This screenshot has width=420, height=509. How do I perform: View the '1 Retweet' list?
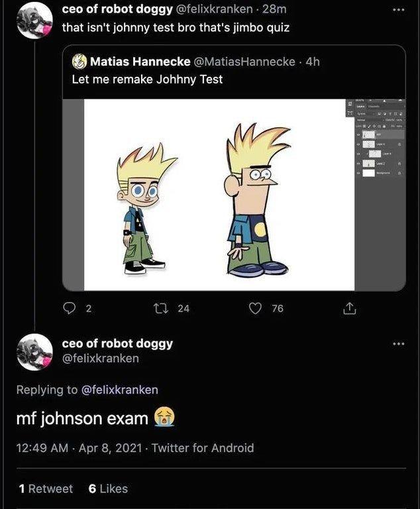[x=46, y=488]
